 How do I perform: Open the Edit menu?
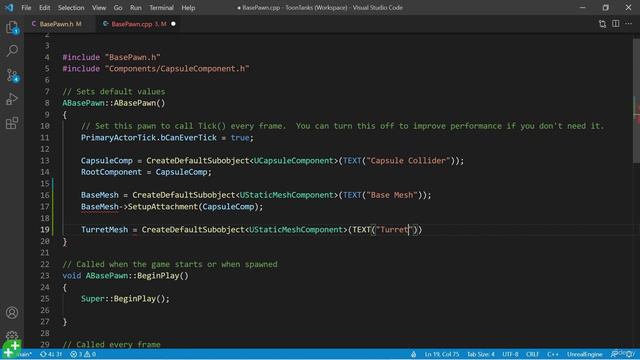(44, 8)
